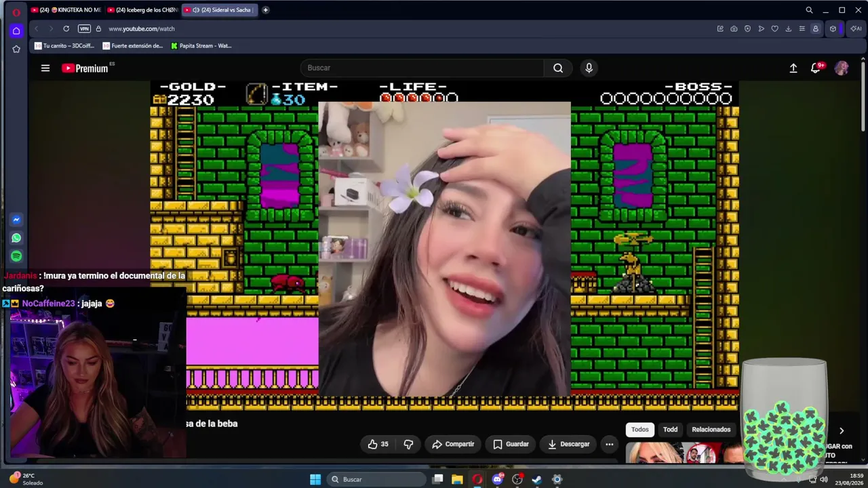Open the taskbar volume speaker icon
The image size is (868, 488).
coord(824,479)
